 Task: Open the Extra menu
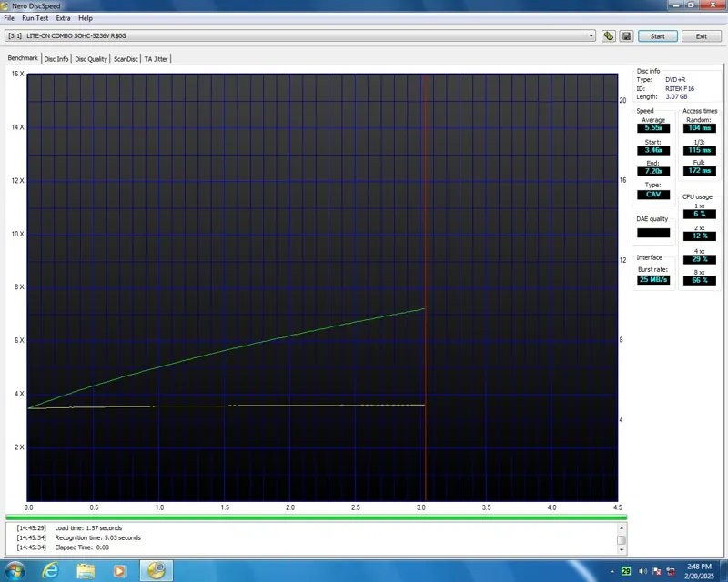63,18
